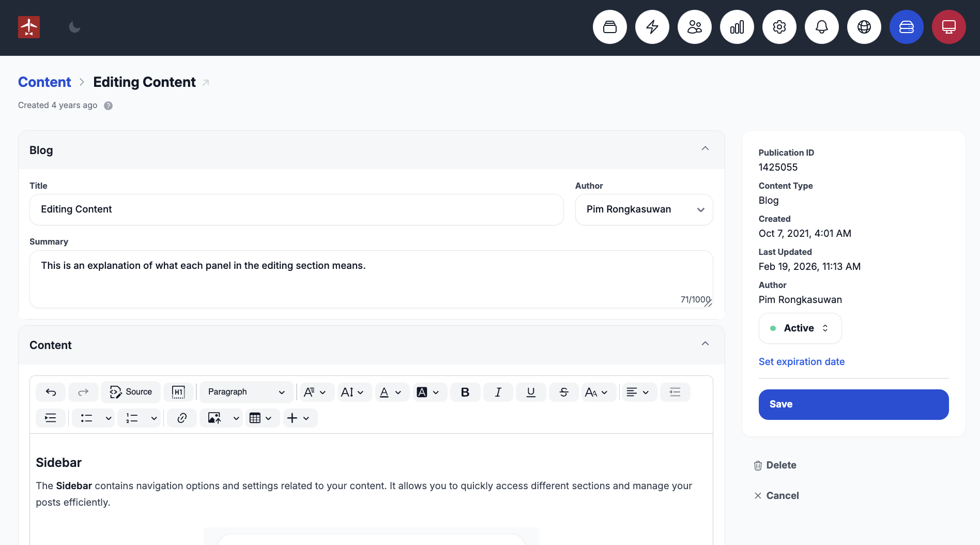Open the Paragraph heading dropdown
This screenshot has height=545, width=980.
[x=246, y=392]
